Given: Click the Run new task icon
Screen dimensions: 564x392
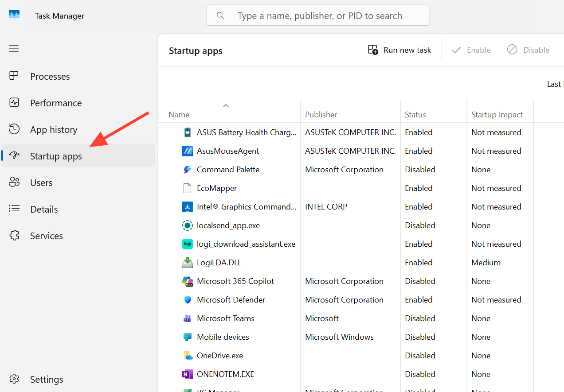Looking at the screenshot, I should (x=373, y=50).
